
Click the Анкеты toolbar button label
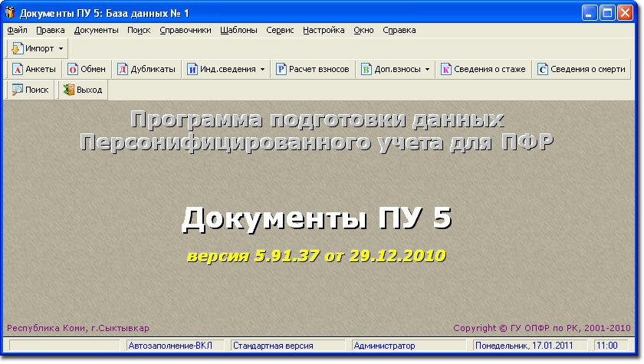pos(40,69)
